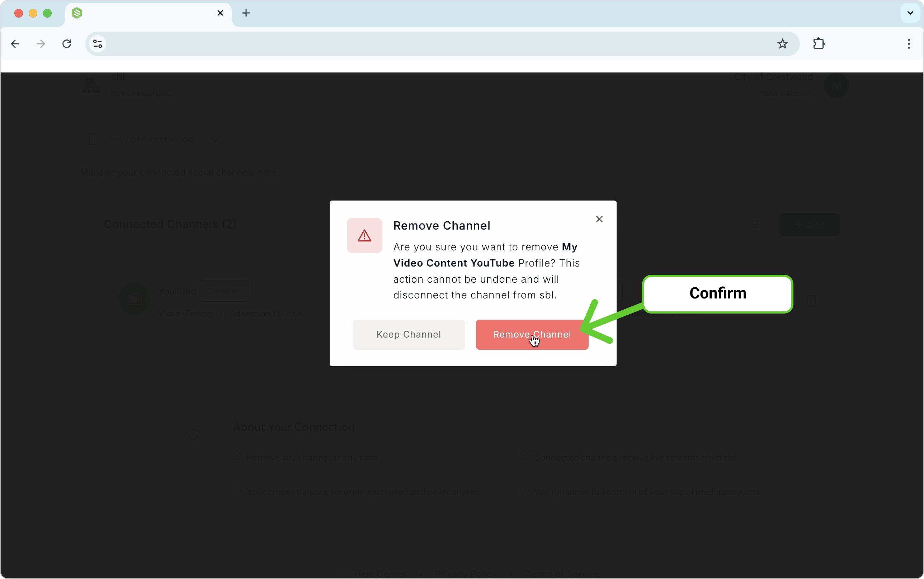Click the macOS red close window button

(x=18, y=13)
